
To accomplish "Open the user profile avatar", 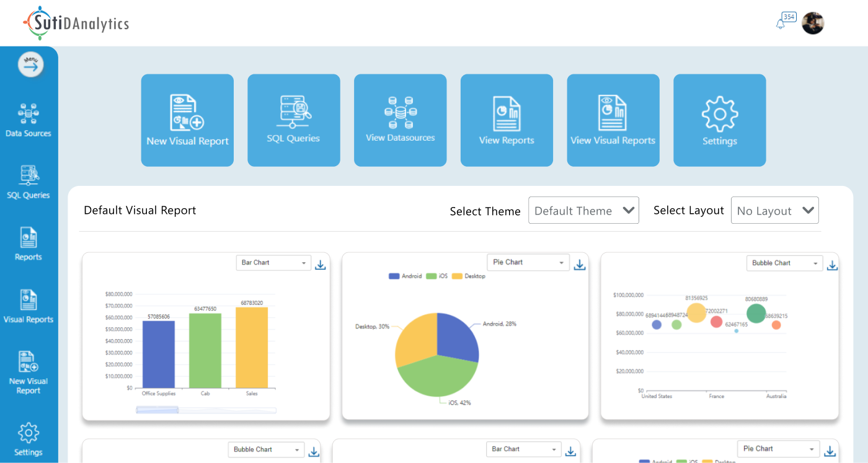I will (x=812, y=24).
